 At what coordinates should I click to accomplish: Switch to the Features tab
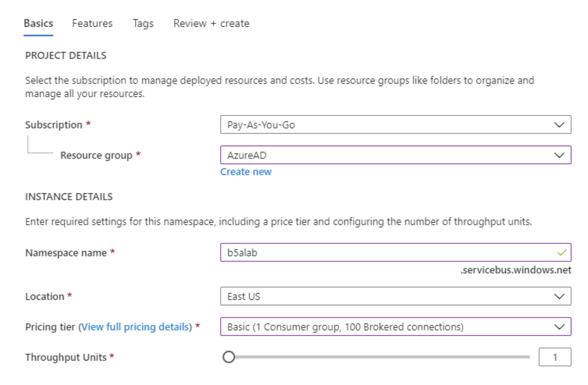tap(92, 23)
